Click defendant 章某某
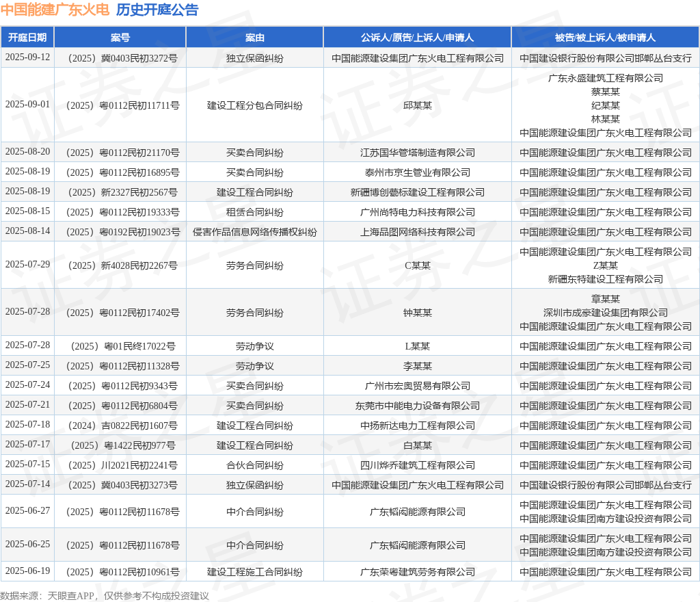This screenshot has height=602, width=700. (606, 299)
